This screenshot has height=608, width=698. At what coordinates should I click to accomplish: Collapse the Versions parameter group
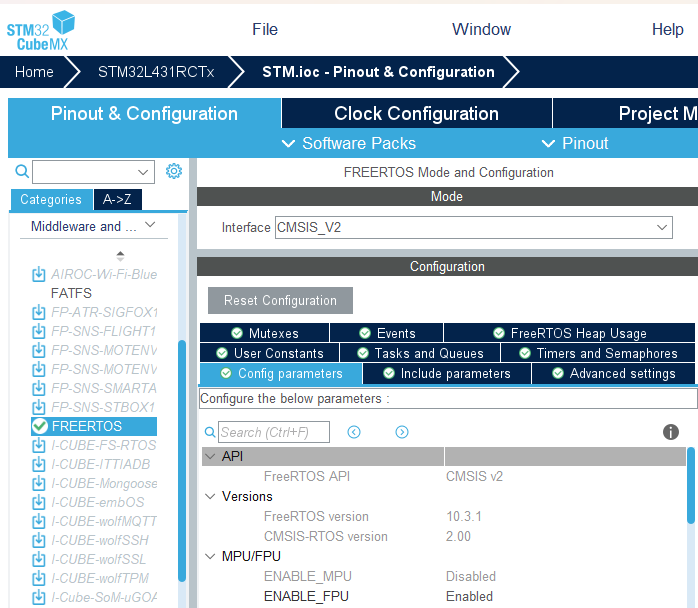coord(210,496)
